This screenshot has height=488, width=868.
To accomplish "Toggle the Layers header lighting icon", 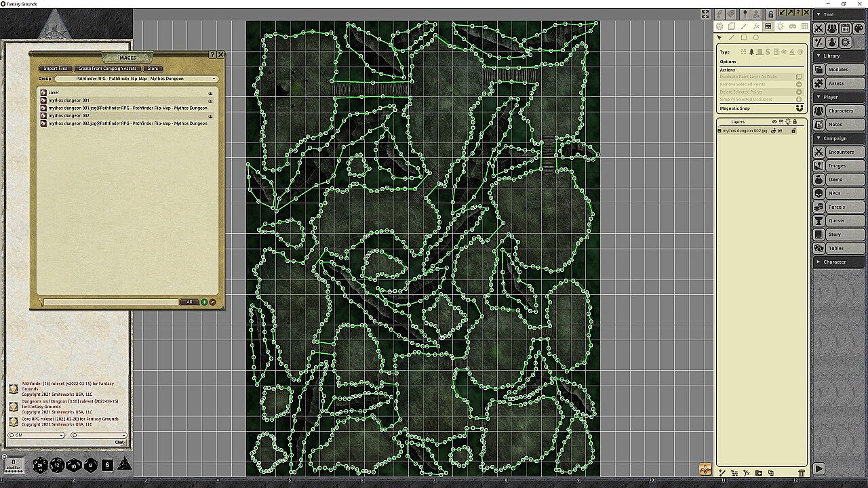I will 788,122.
